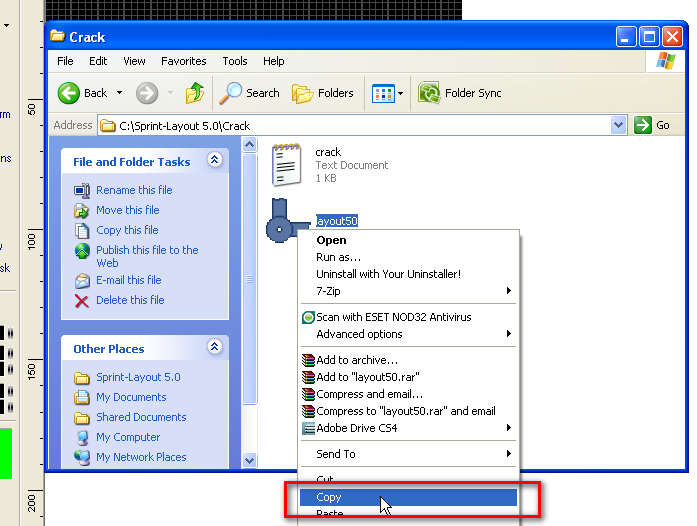Open the View menu
697x526 pixels.
(x=134, y=61)
